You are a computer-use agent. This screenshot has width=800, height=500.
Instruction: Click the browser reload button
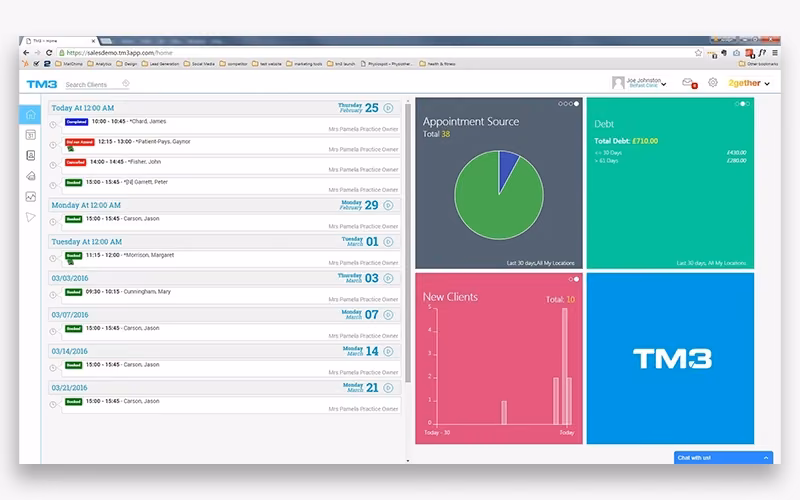49,53
